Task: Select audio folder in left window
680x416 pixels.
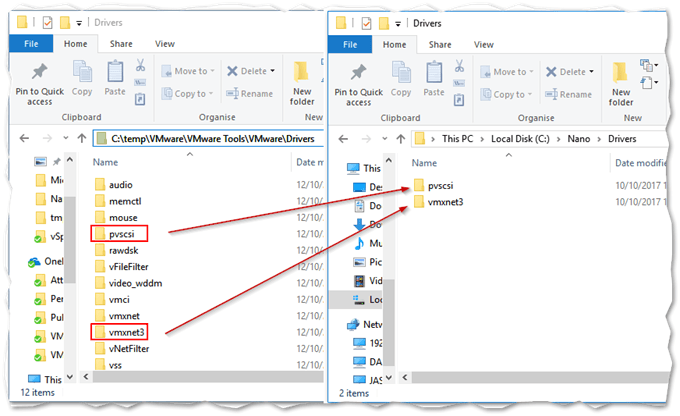Action: [x=114, y=185]
